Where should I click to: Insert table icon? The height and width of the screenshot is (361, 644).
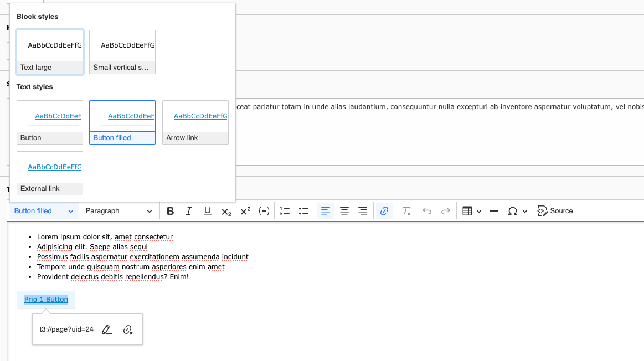pyautogui.click(x=467, y=211)
